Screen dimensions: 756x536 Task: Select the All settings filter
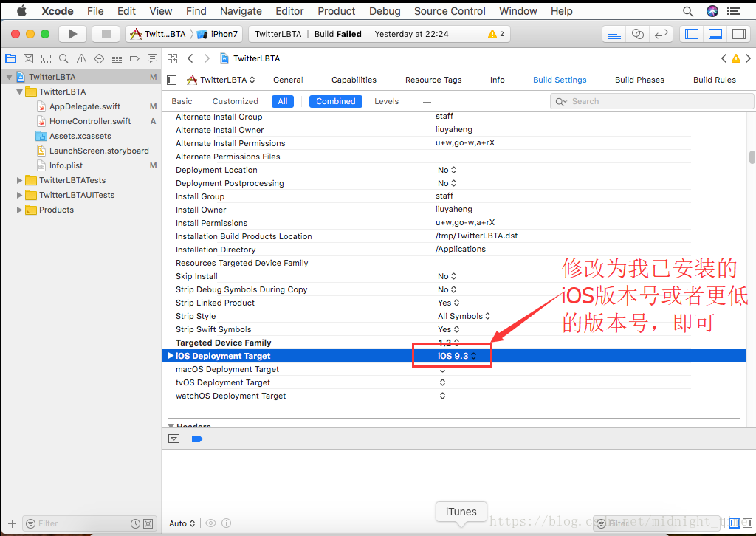[x=283, y=101]
